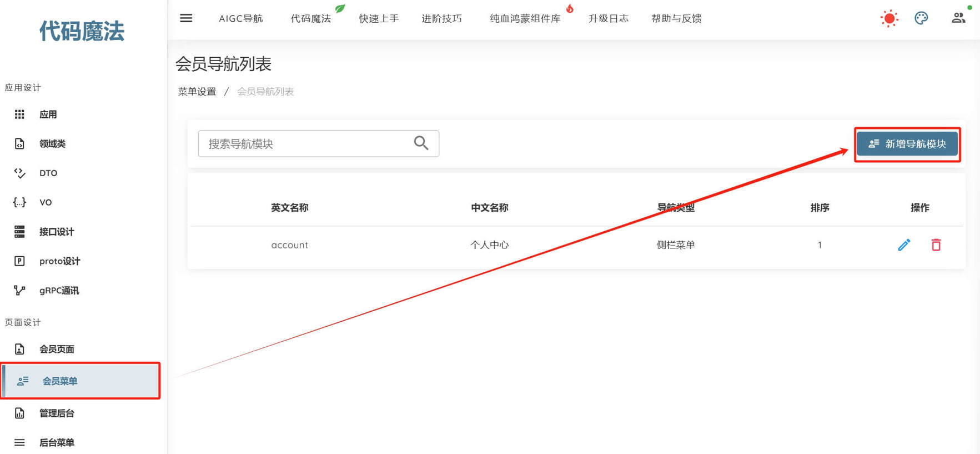The width and height of the screenshot is (980, 454).
Task: Select 会员页面 in the sidebar
Action: [x=57, y=349]
